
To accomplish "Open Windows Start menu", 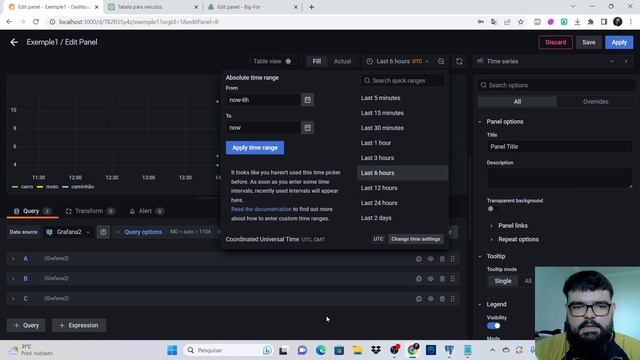I will (x=172, y=350).
